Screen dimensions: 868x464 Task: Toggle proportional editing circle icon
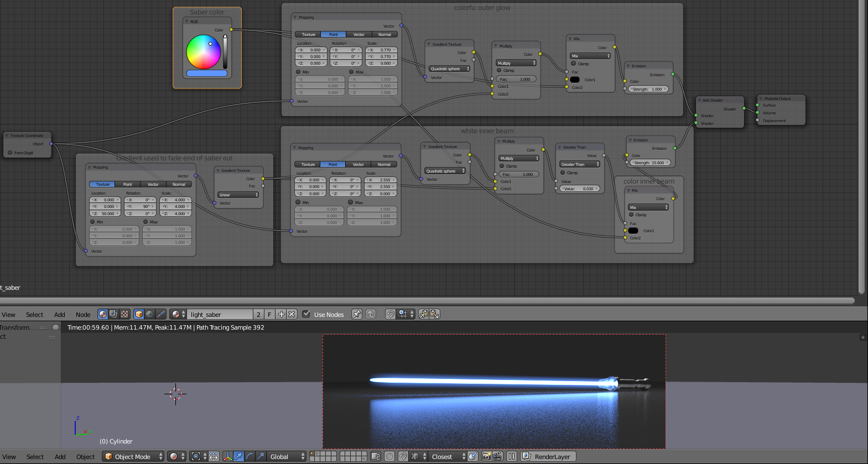pos(389,456)
